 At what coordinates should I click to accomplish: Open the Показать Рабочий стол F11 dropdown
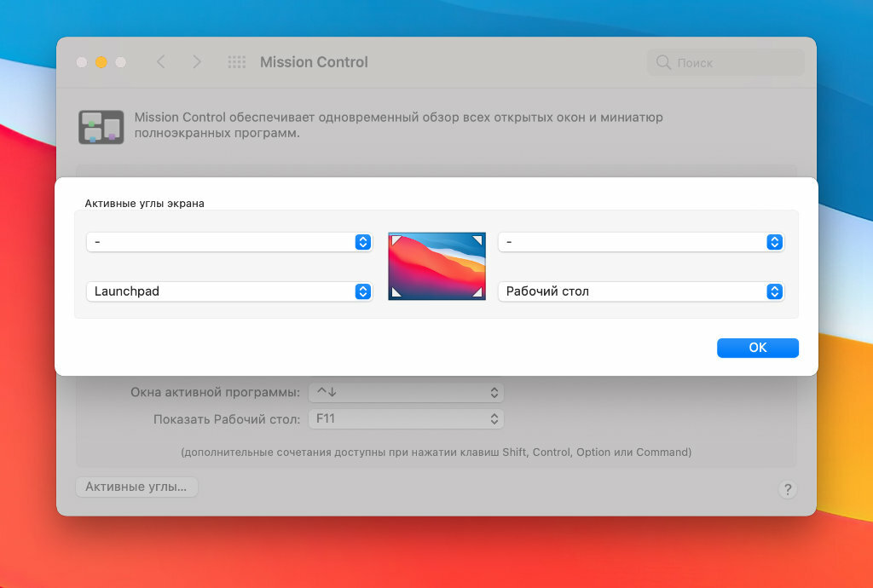[x=407, y=419]
